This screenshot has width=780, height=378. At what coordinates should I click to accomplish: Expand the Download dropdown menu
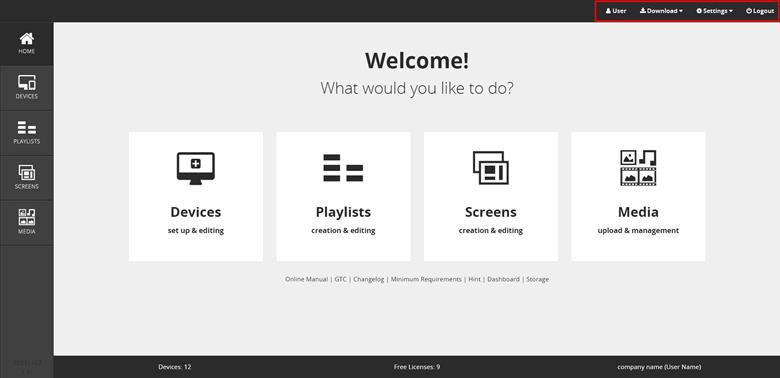pyautogui.click(x=661, y=11)
